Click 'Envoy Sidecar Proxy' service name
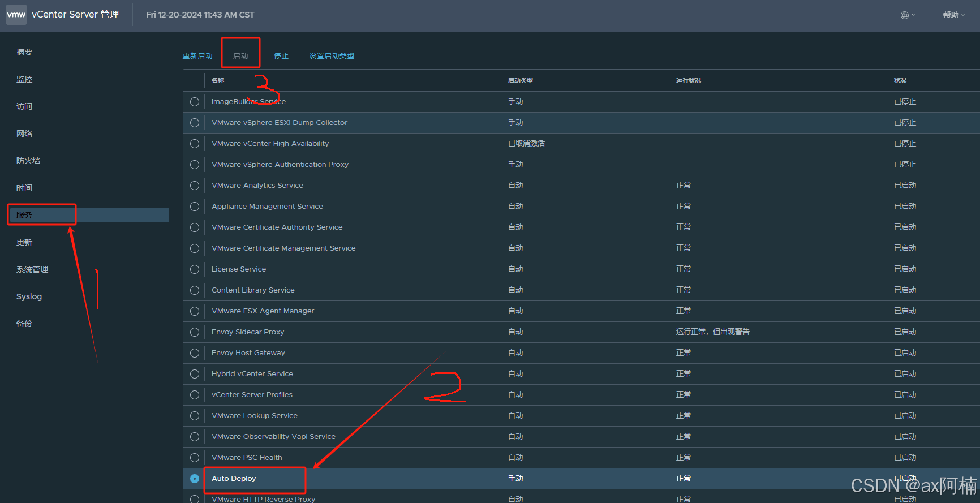This screenshot has height=503, width=980. coord(248,332)
